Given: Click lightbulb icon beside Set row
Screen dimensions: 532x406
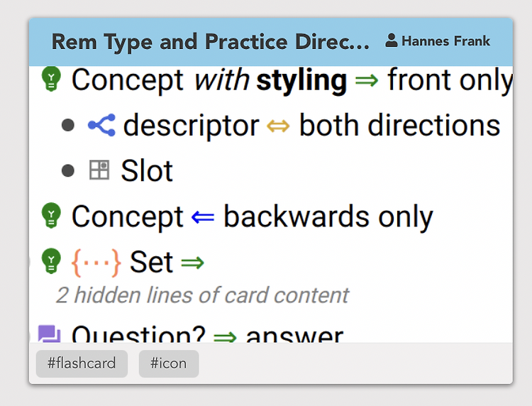Looking at the screenshot, I should (x=51, y=261).
